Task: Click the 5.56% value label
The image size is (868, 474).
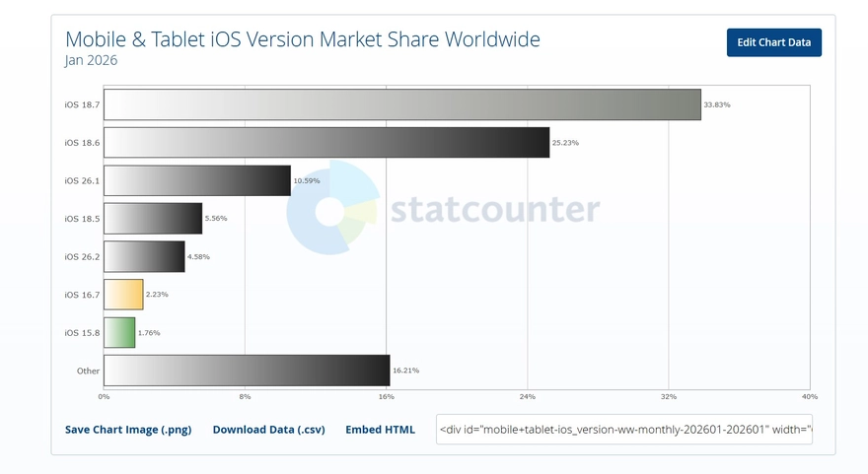Action: (216, 219)
